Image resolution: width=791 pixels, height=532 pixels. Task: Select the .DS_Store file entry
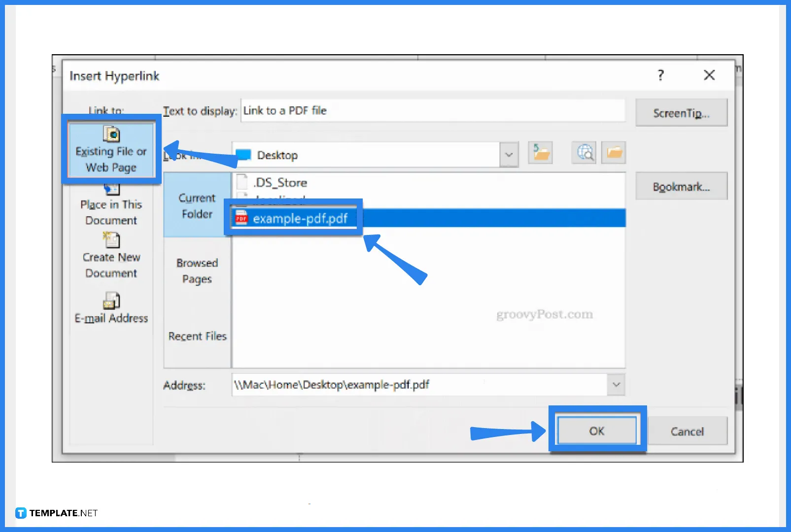coord(280,182)
